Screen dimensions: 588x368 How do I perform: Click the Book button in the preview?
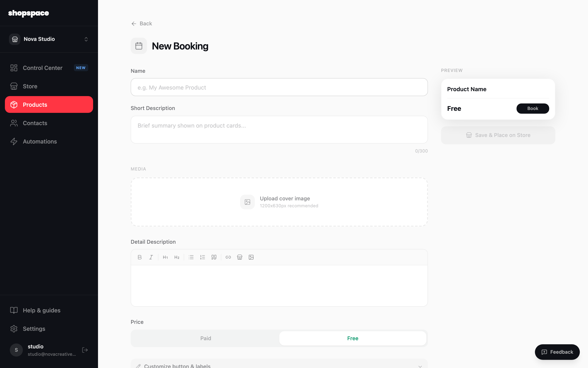[x=533, y=109]
